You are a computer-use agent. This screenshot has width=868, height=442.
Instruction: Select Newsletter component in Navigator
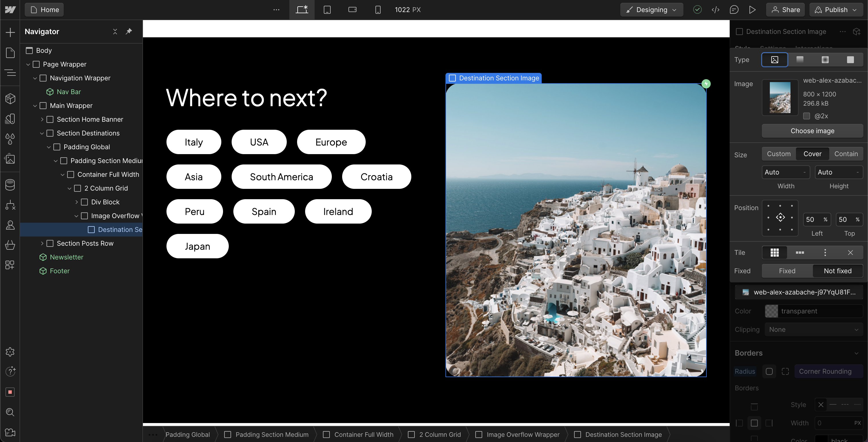[66, 257]
